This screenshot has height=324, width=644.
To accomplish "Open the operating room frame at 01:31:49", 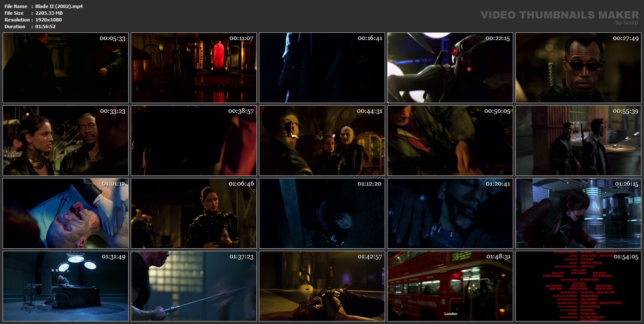I will 66,286.
